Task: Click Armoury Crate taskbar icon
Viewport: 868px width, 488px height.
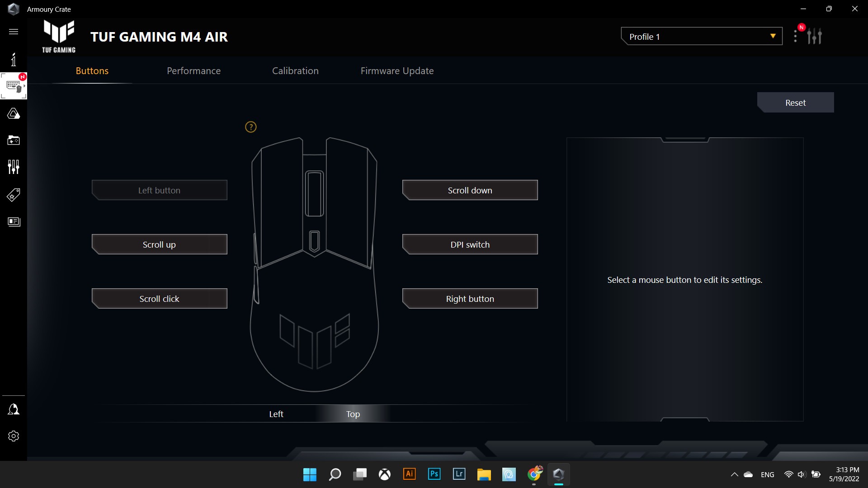Action: (x=559, y=474)
